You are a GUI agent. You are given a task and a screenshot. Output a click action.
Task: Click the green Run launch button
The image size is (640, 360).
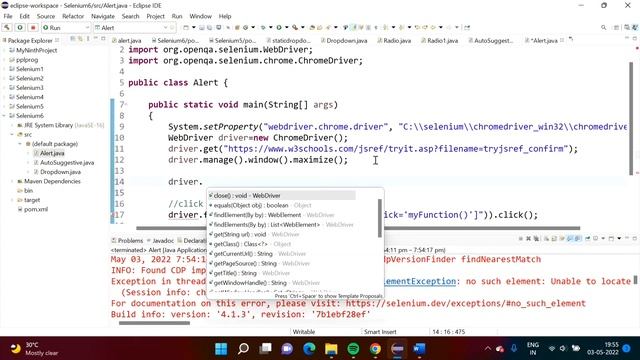(20, 28)
